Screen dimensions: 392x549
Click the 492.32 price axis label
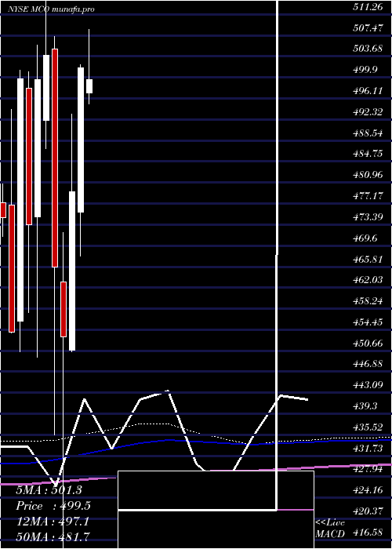[x=368, y=112]
